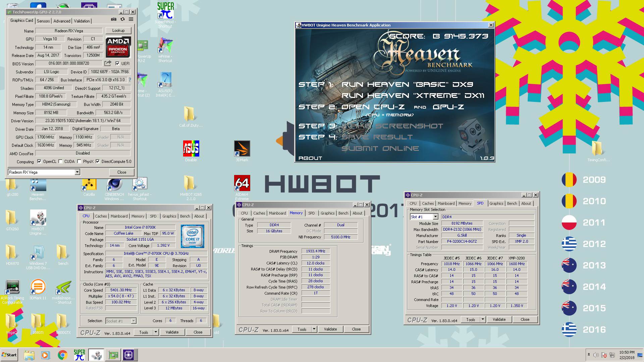Screen dimensions: 644x362
Task: Toggle the PhysX checkbox
Action: (79, 162)
